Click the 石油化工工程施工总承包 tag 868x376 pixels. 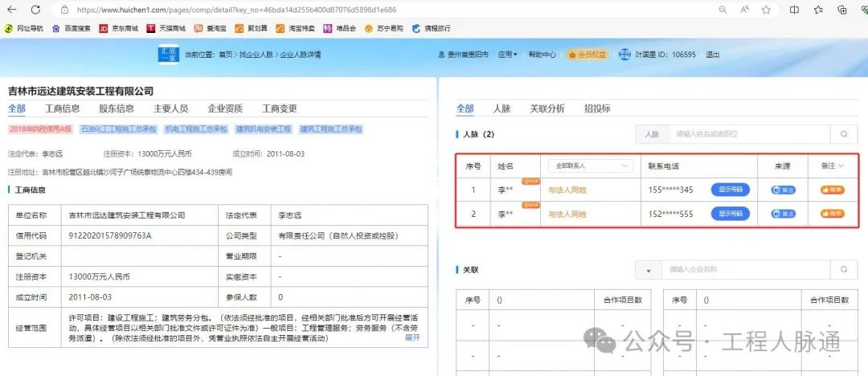(118, 129)
